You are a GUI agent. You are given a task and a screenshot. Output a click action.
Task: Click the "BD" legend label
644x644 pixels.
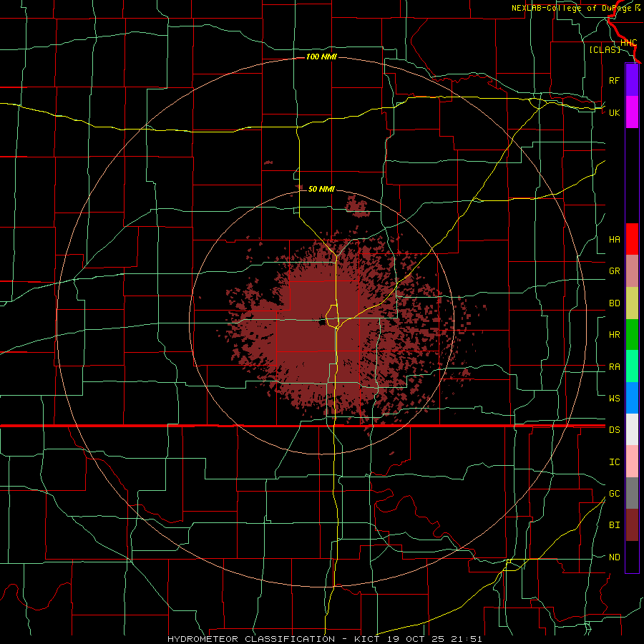click(615, 303)
